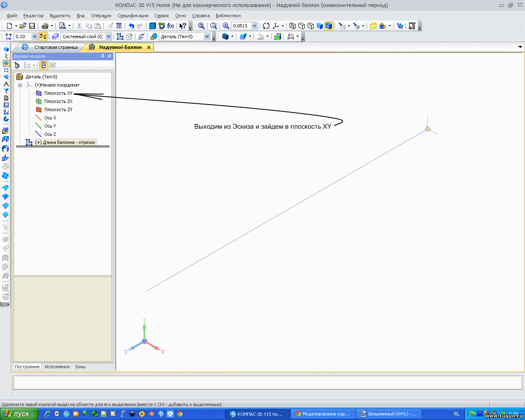The height and width of the screenshot is (420, 525).
Task: Click the Part editing cube icon in left panel
Action: [6, 49]
